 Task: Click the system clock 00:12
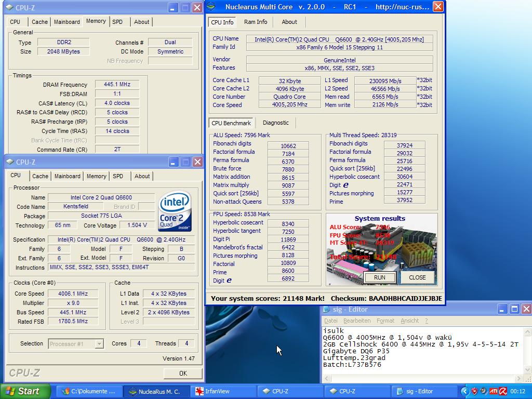click(x=518, y=392)
